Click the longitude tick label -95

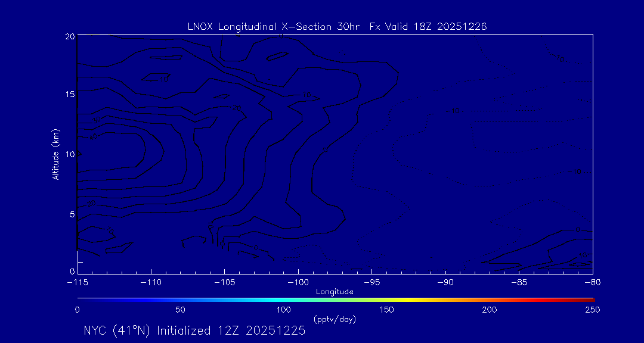(x=371, y=283)
